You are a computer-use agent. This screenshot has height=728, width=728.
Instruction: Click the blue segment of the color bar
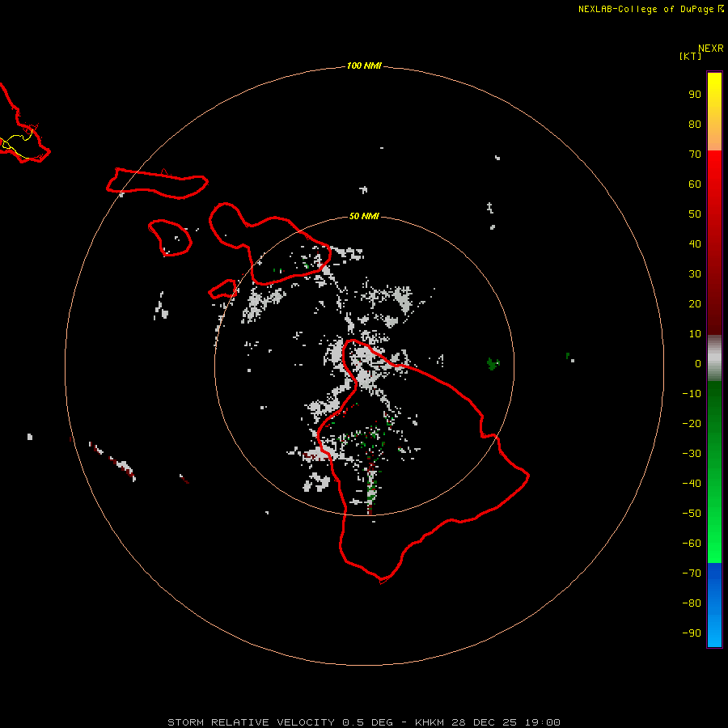[x=714, y=605]
